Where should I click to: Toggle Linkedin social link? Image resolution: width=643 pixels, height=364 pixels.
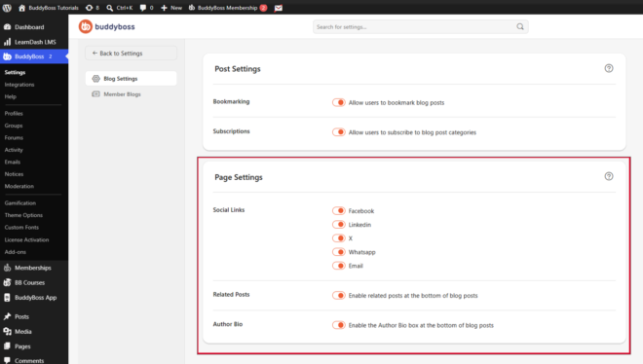339,225
